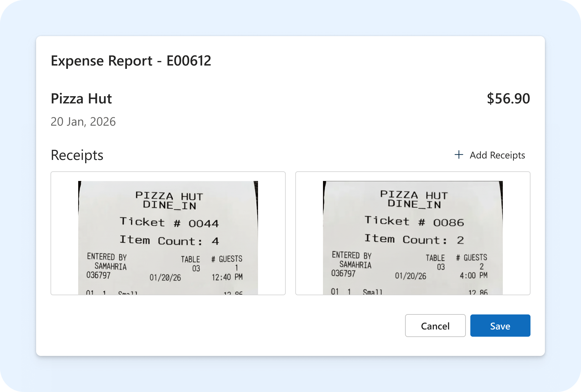Click the plus icon beside Add Receipts
Image resolution: width=581 pixels, height=392 pixels.
pos(459,155)
